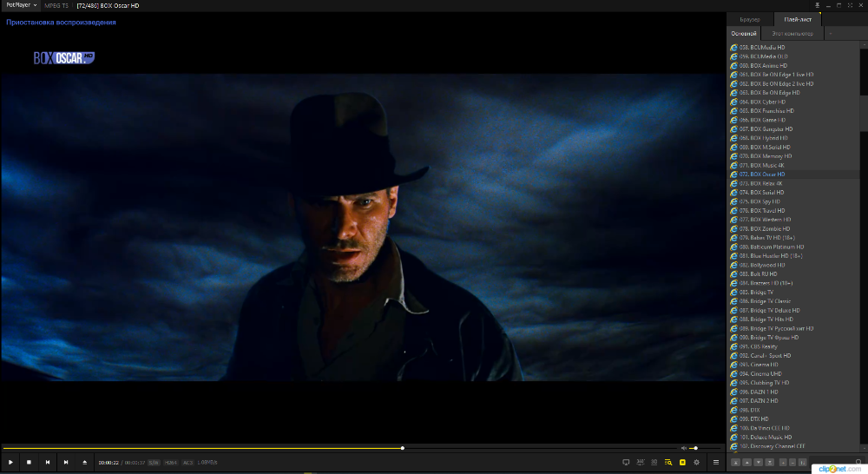This screenshot has height=474, width=868.
Task: Open the playlist sort options icon
Action: (x=802, y=463)
